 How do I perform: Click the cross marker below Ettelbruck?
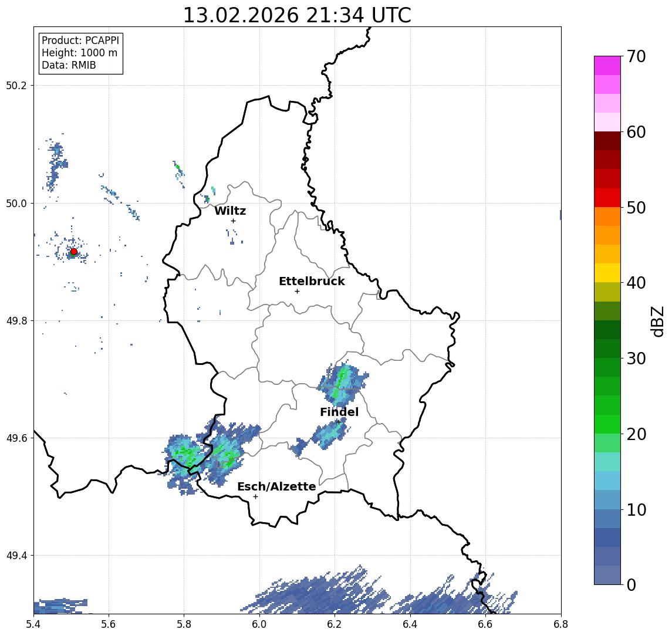point(297,292)
